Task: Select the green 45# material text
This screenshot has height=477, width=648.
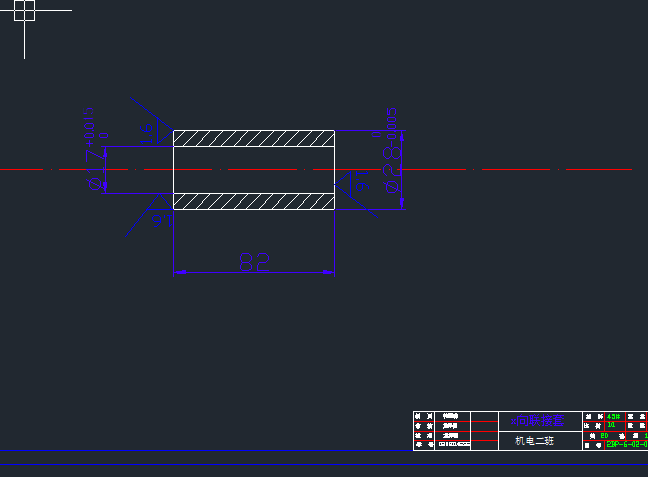Action: [613, 416]
